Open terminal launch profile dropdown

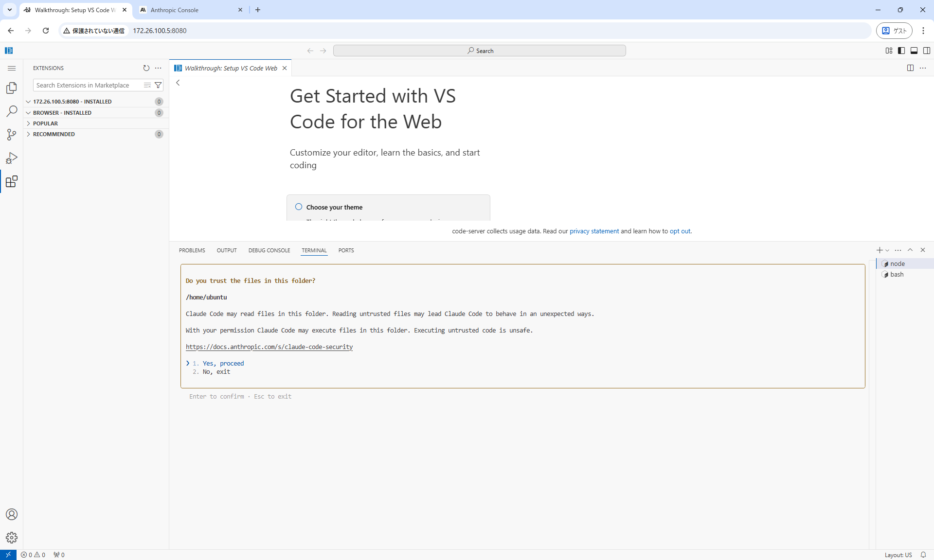(887, 250)
